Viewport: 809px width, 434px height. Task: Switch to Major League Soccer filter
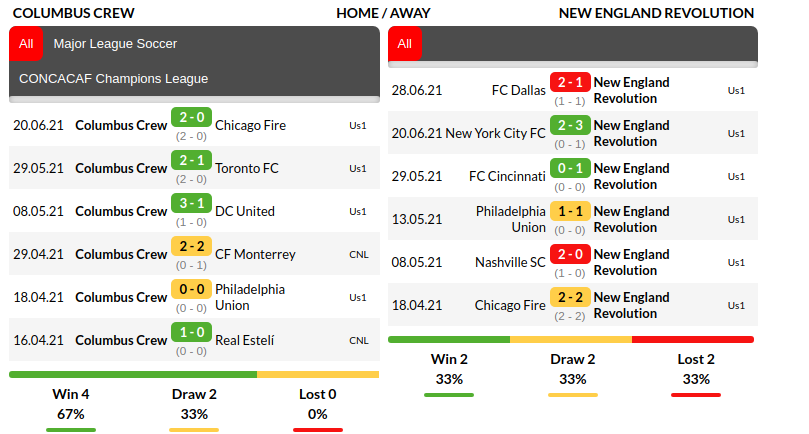point(115,44)
